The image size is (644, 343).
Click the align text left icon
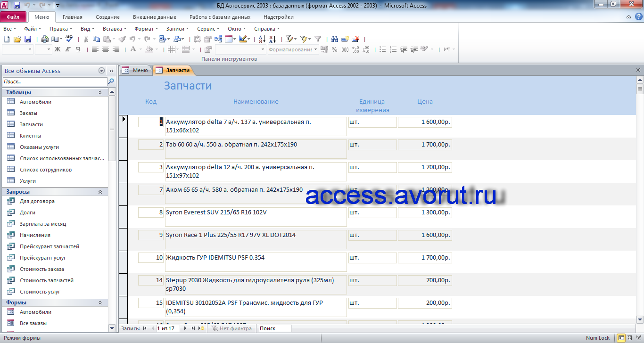[x=95, y=49]
